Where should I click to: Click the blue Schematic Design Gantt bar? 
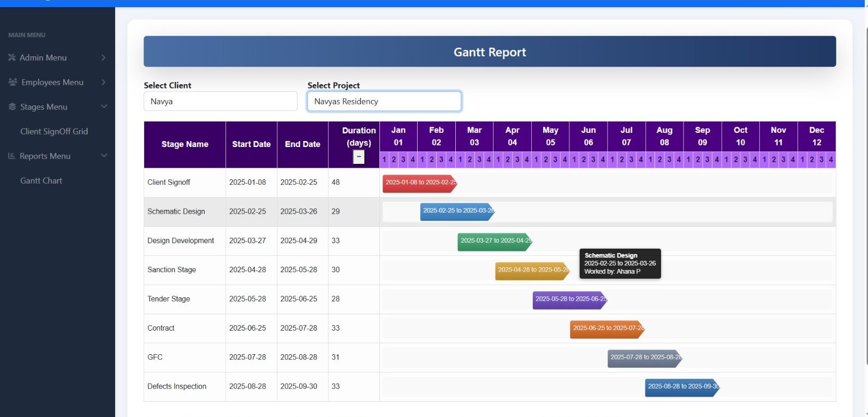[x=457, y=212]
